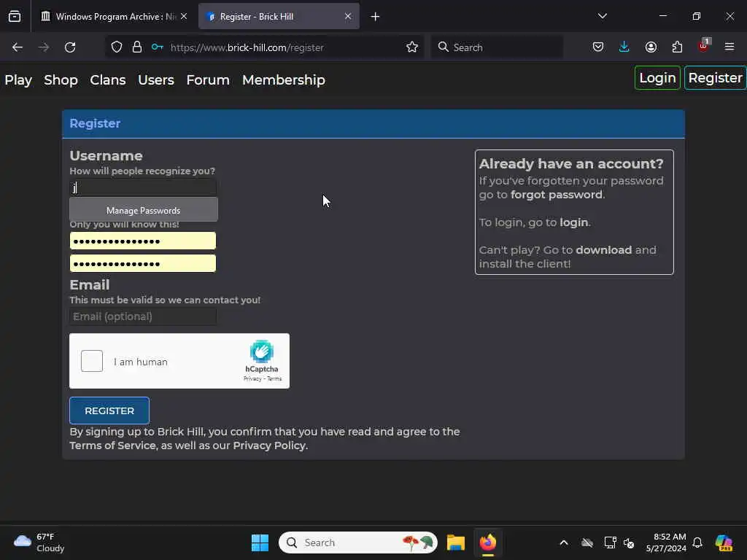Open a new tab with the plus icon
The height and width of the screenshot is (560, 747).
[375, 17]
